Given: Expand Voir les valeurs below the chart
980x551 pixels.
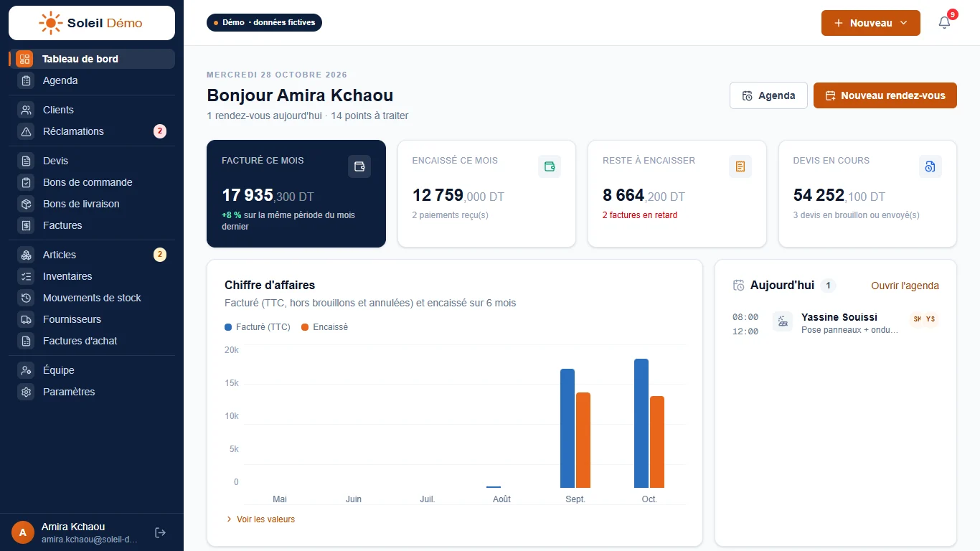Looking at the screenshot, I should (x=260, y=519).
